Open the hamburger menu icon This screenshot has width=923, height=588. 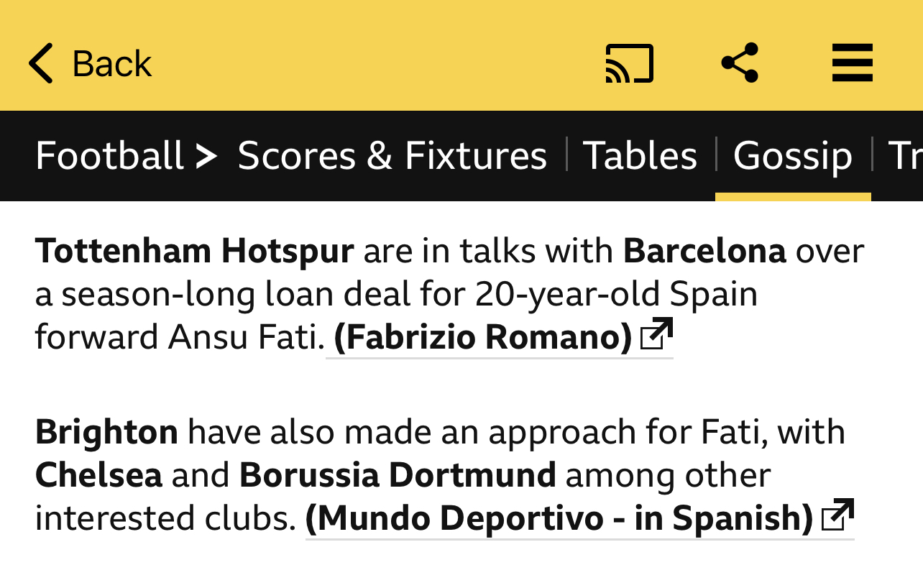coord(853,63)
